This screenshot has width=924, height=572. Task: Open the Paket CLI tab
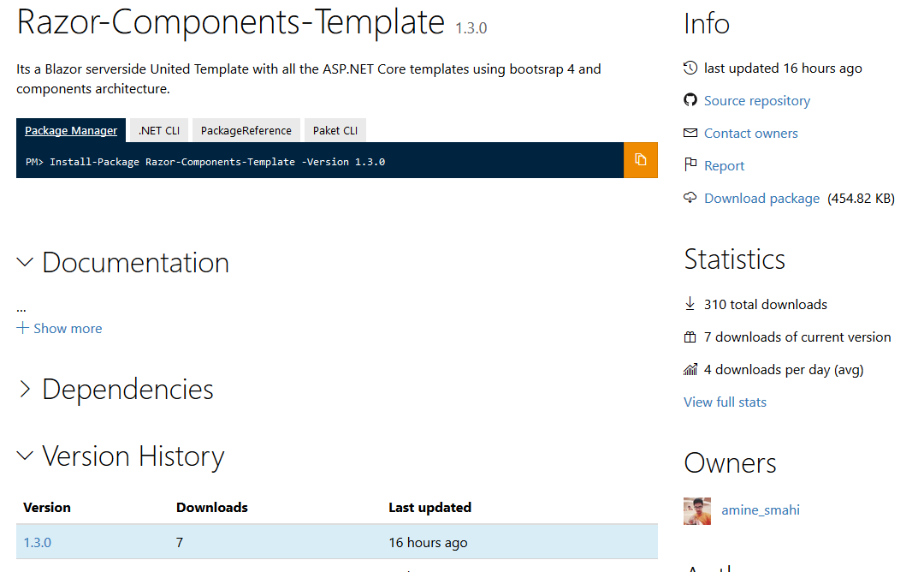point(335,130)
